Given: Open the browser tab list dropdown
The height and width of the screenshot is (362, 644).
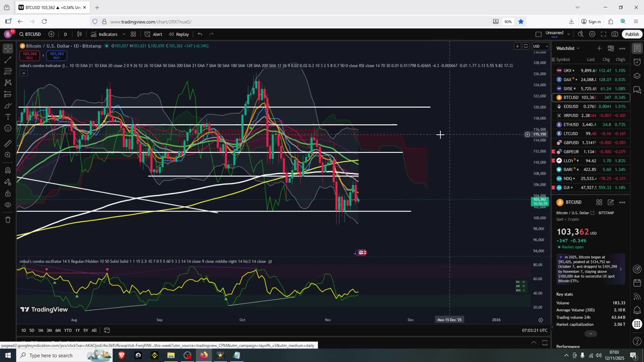Looking at the screenshot, I should coord(578,8).
